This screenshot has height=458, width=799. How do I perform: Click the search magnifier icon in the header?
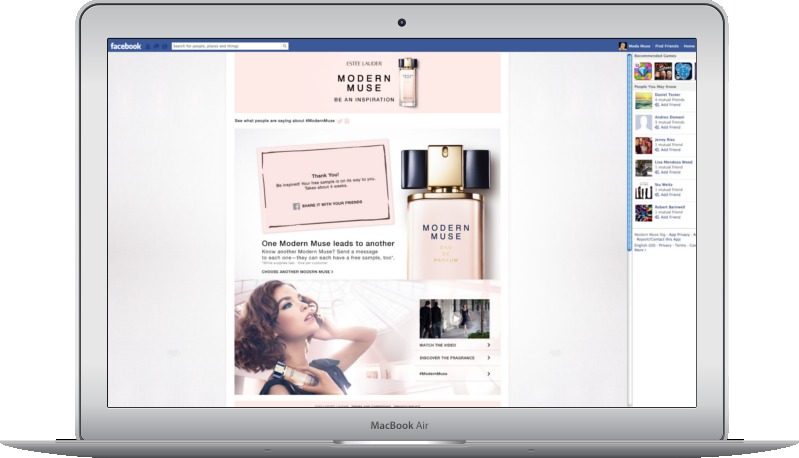point(285,46)
